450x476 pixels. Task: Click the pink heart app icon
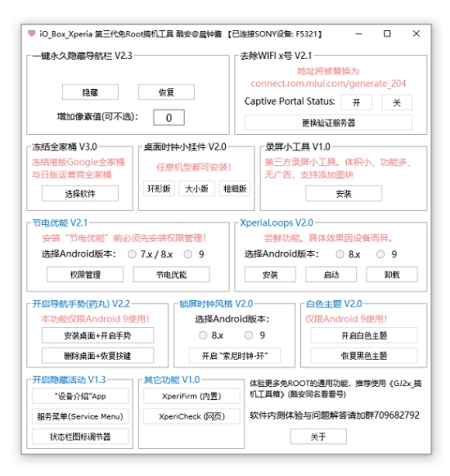click(32, 34)
